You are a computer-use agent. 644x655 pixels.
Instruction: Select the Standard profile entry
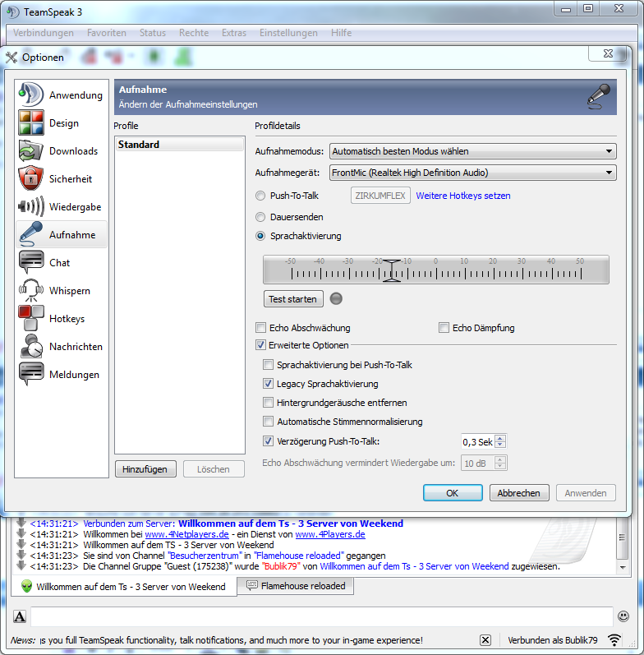tap(180, 144)
